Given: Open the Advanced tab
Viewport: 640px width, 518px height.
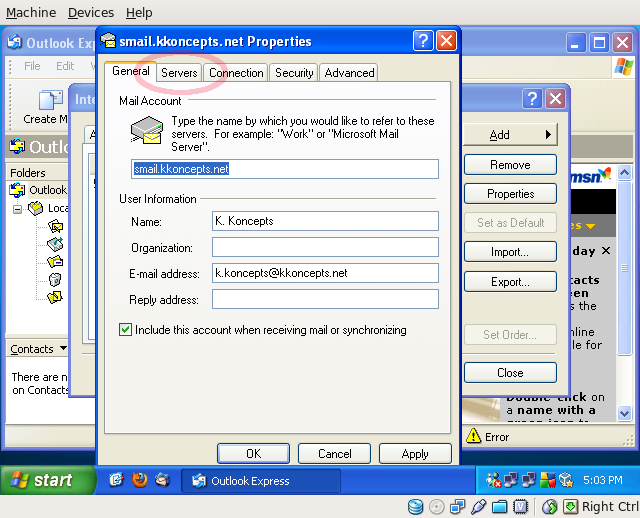Looking at the screenshot, I should 349,73.
